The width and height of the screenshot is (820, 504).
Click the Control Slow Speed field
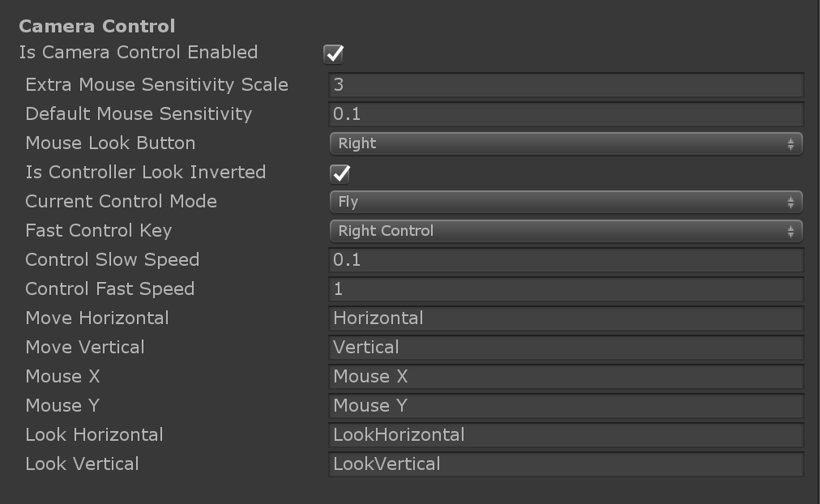tap(565, 260)
